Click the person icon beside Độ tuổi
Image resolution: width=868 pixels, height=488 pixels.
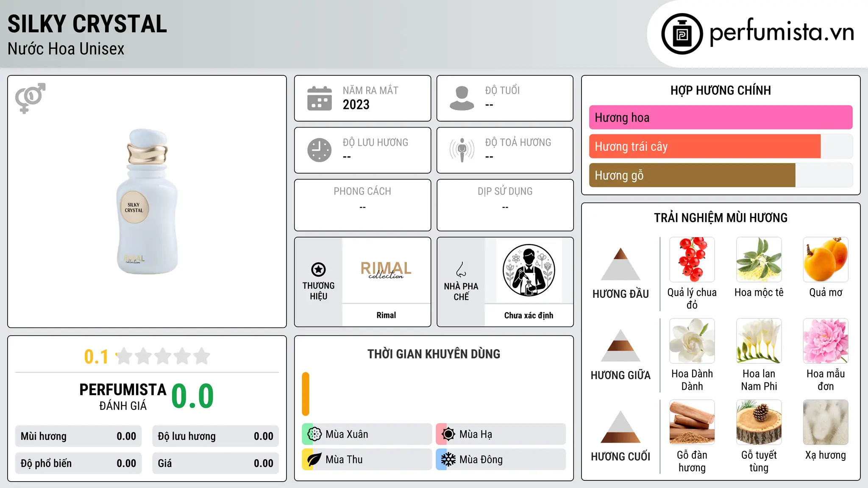[462, 98]
